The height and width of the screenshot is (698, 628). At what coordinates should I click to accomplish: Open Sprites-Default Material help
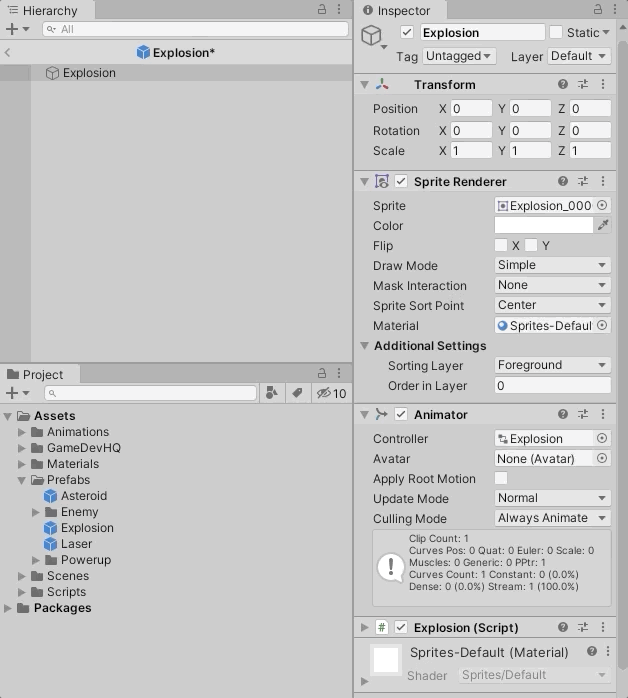click(592, 651)
